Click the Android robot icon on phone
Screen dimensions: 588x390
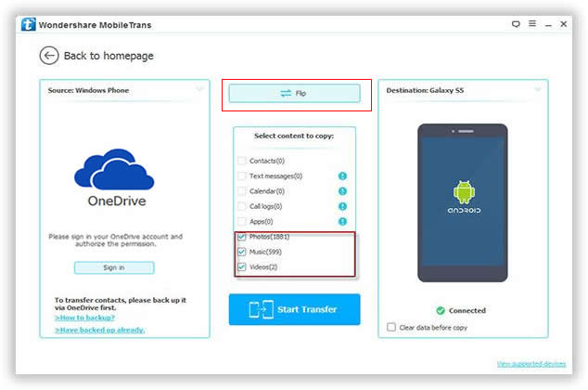464,192
